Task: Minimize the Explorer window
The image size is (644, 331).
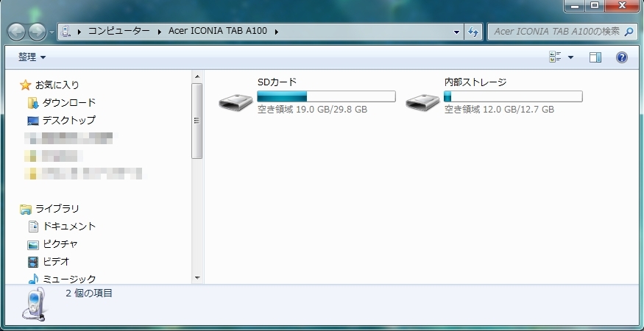Action: click(x=576, y=6)
